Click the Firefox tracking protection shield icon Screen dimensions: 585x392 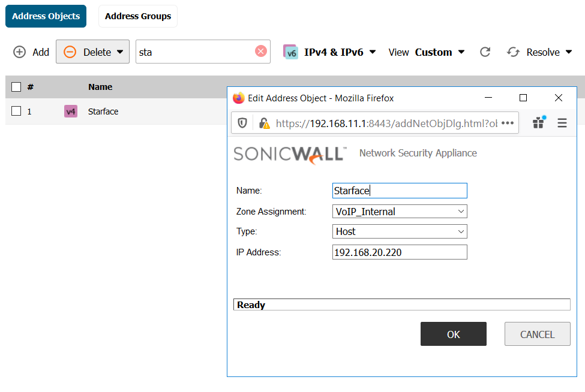[242, 123]
